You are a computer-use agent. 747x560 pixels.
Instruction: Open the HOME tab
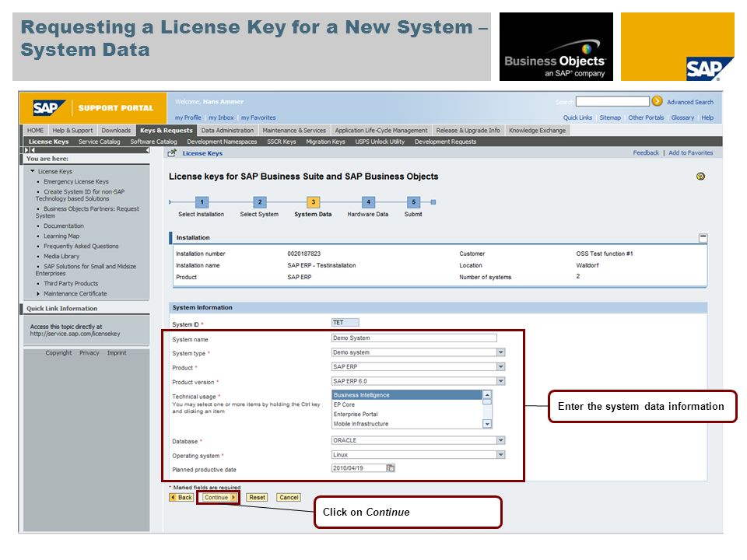[x=35, y=131]
